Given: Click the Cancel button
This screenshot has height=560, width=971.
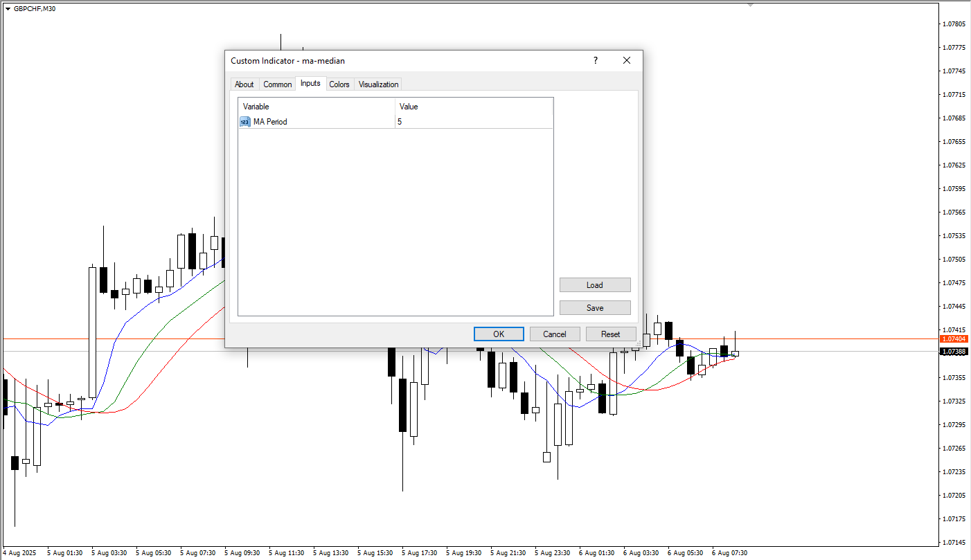Looking at the screenshot, I should pos(555,334).
